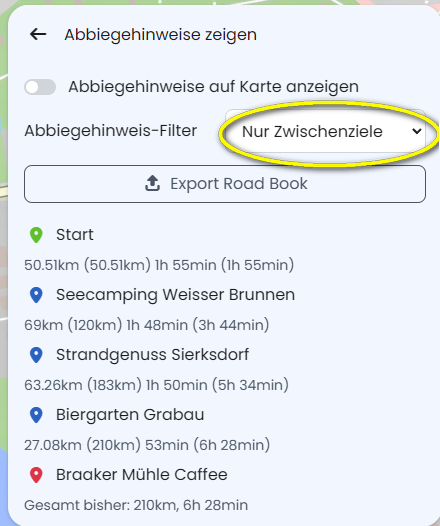Click the 69km (120km) leg distance line
The image size is (440, 526).
147,325
